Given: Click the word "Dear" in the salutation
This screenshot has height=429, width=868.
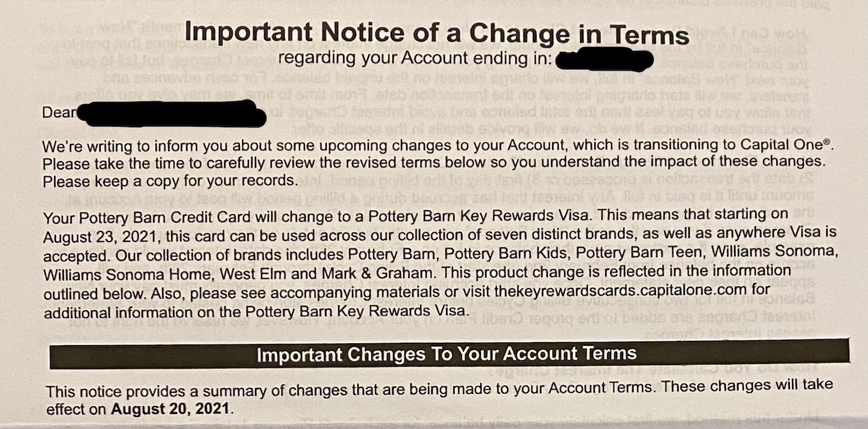Looking at the screenshot, I should click(x=59, y=113).
